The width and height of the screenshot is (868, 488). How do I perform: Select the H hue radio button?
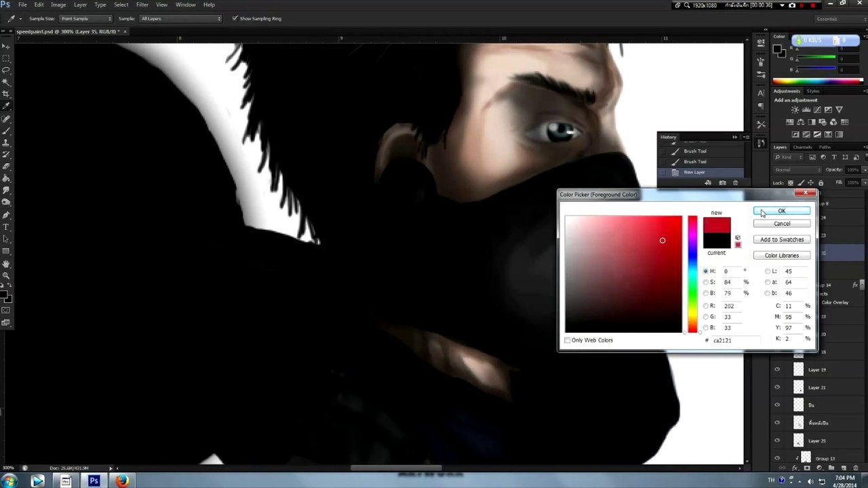[x=705, y=271]
